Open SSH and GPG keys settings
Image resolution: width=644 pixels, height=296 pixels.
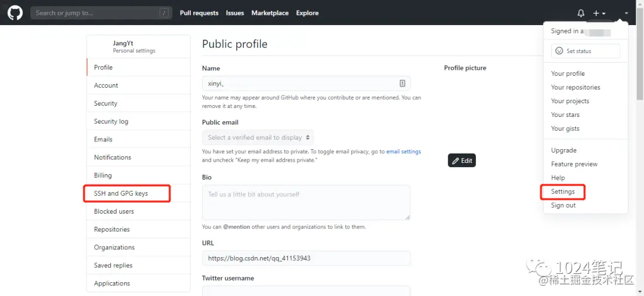click(121, 193)
